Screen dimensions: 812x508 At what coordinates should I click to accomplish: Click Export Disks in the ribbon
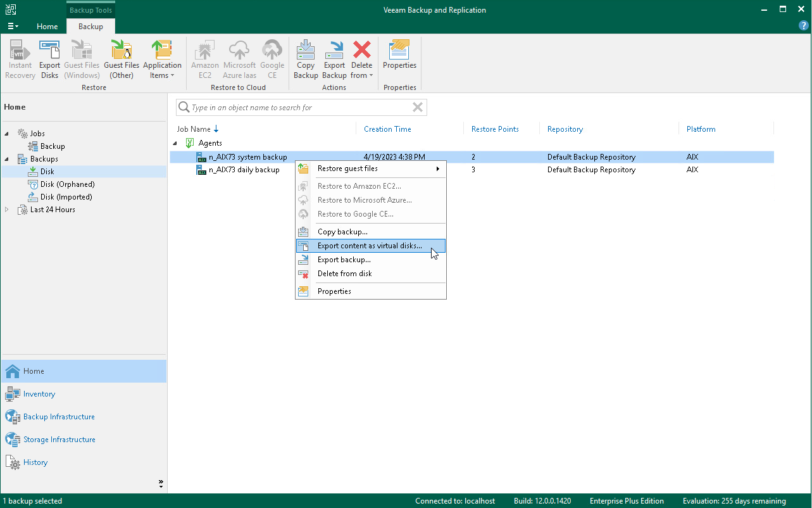[x=49, y=60]
